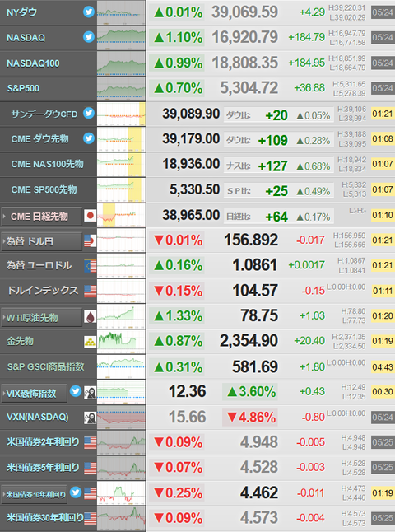Open the NASDAQ mini chart thumbnail
Viewport: 395px width, 532px height.
pos(121,38)
